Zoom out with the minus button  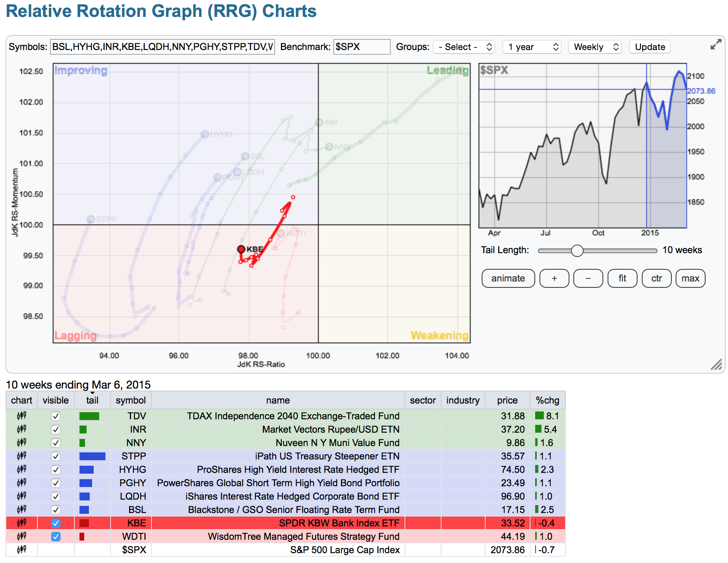pos(588,278)
